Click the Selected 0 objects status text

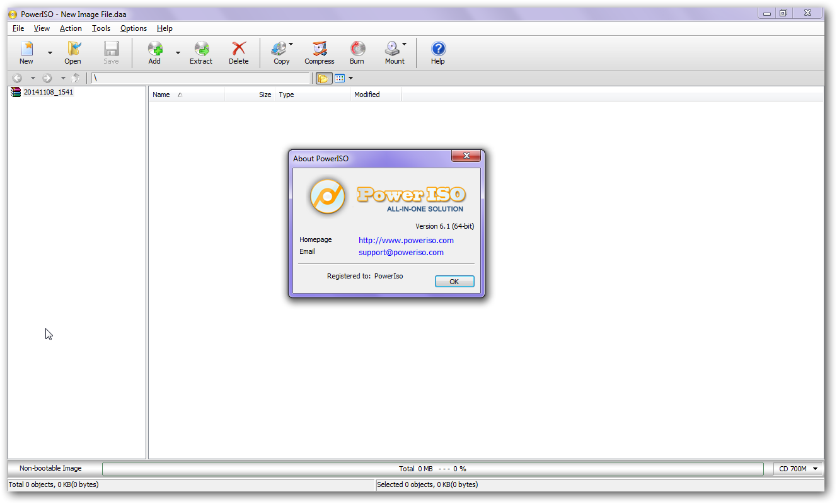pyautogui.click(x=427, y=484)
